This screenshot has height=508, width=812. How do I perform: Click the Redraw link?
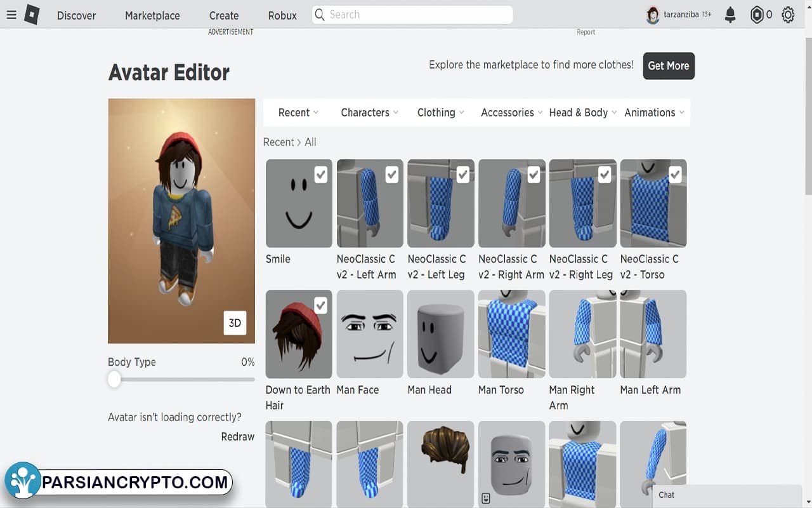tap(238, 437)
